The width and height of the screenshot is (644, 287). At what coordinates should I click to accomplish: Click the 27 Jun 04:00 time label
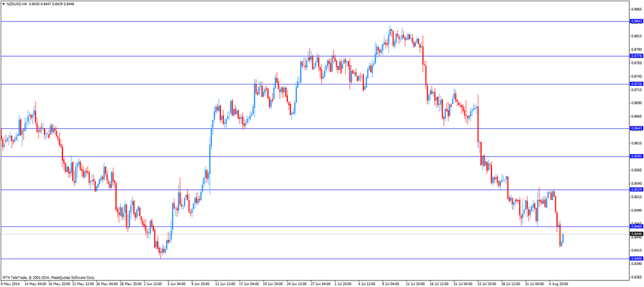(320, 284)
